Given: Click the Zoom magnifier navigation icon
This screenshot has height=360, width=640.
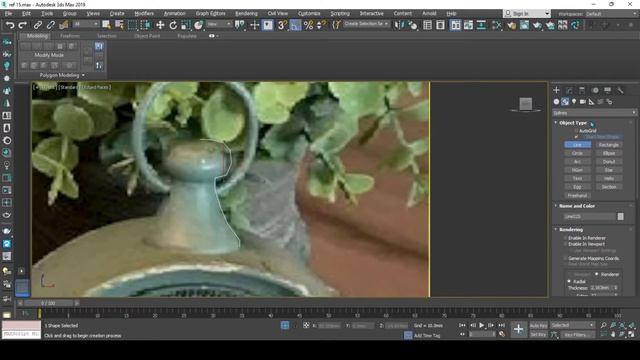Looking at the screenshot, I should coord(604,325).
